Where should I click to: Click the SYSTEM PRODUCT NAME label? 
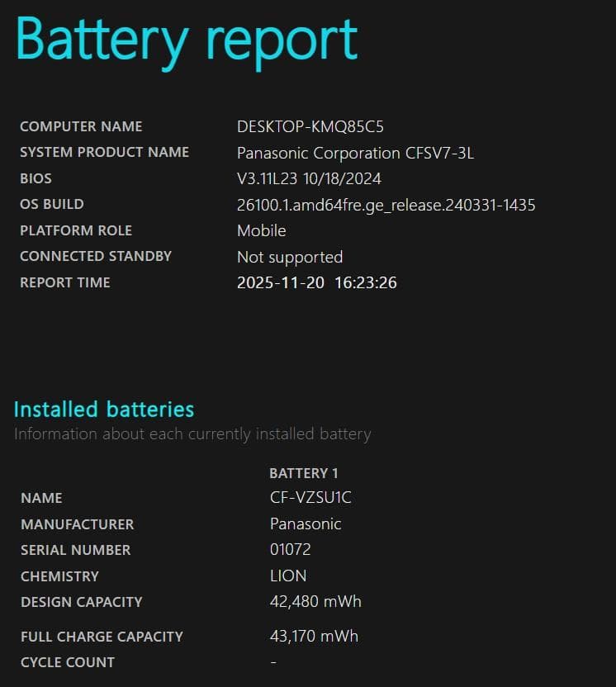coord(104,153)
